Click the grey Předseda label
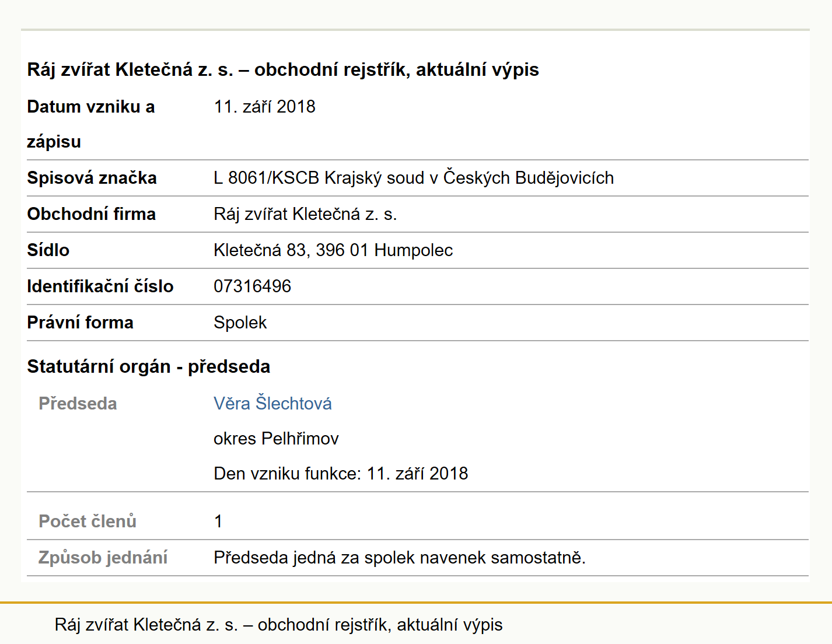This screenshot has width=832, height=644. coord(78,404)
